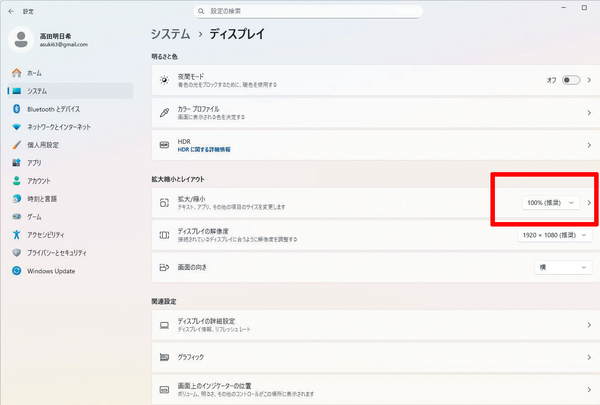Image resolution: width=600 pixels, height=405 pixels.
Task: Click the back arrow in title bar
Action: click(x=11, y=11)
